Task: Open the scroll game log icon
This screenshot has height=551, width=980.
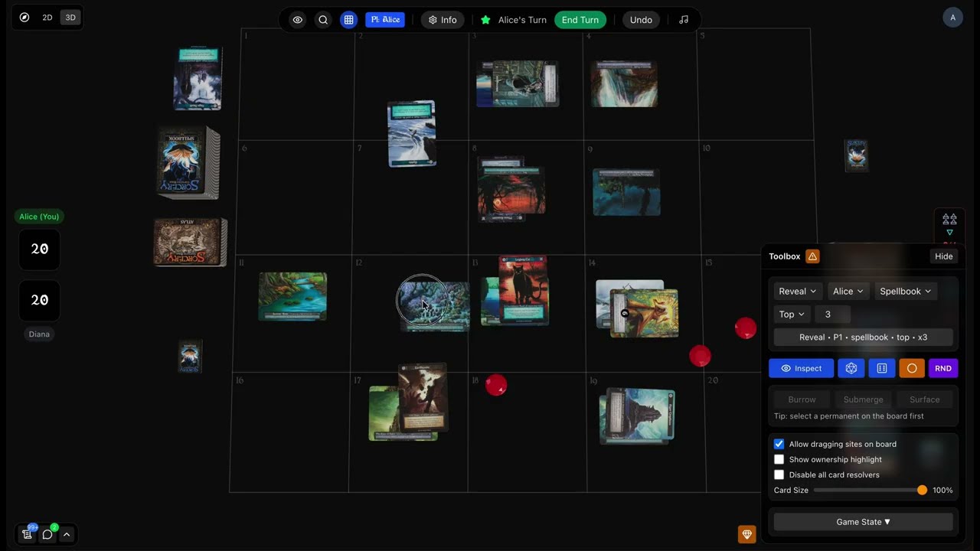Action: click(26, 534)
